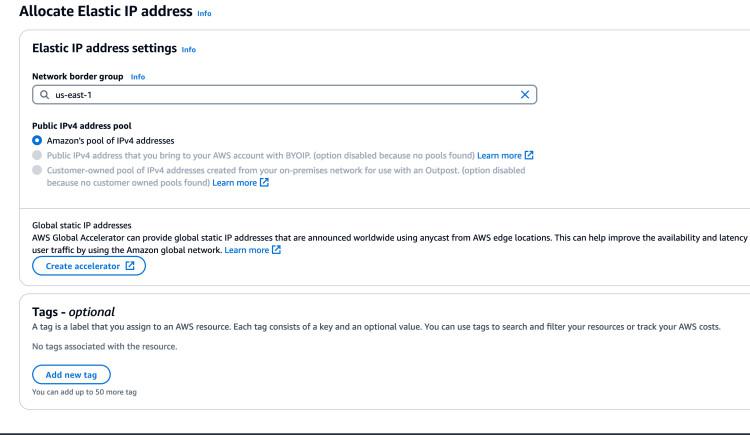The image size is (750, 435).
Task: Select Amazon's pool of IPv4 addresses option
Action: coord(38,142)
